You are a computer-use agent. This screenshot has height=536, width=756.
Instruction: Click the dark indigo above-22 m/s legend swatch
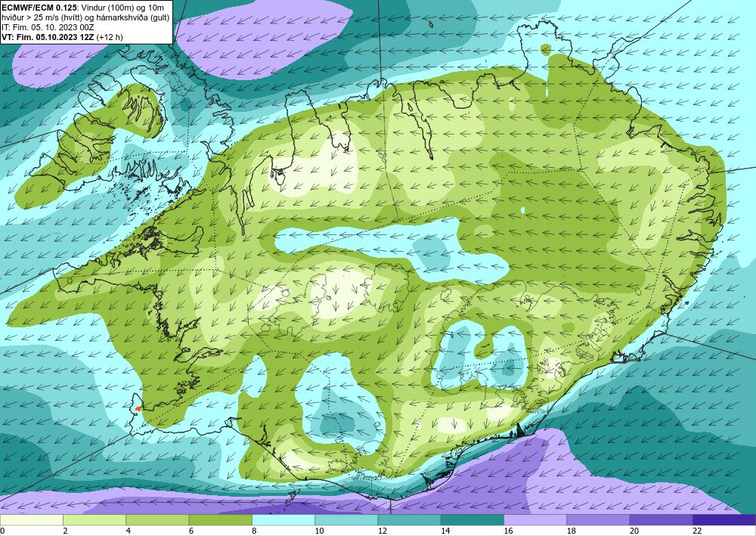724,520
